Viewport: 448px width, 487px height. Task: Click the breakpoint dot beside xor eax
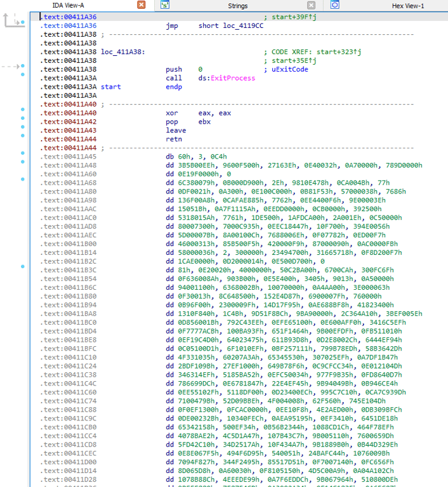pyautogui.click(x=23, y=109)
